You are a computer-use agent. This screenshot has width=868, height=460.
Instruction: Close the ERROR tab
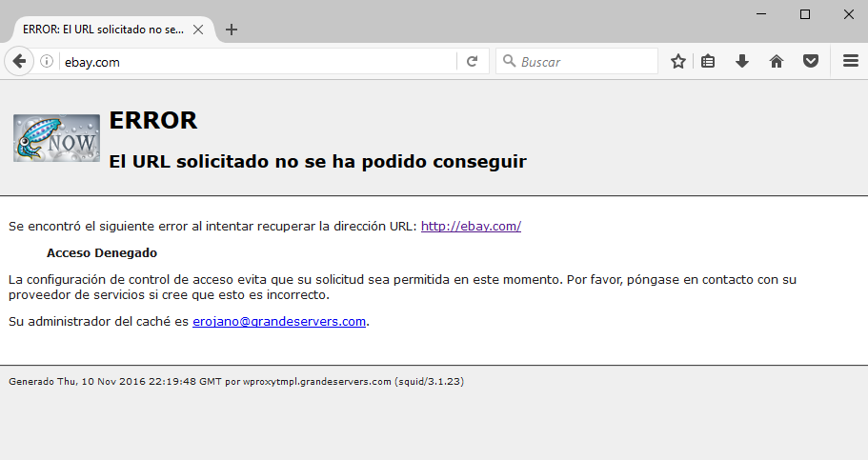point(197,30)
